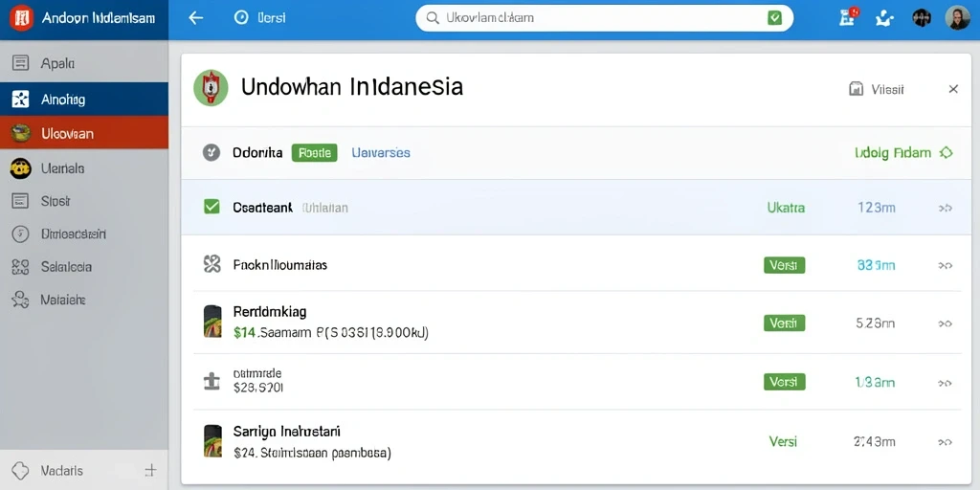Focus the Ukovlam search field
980x490 pixels.
coord(605,18)
